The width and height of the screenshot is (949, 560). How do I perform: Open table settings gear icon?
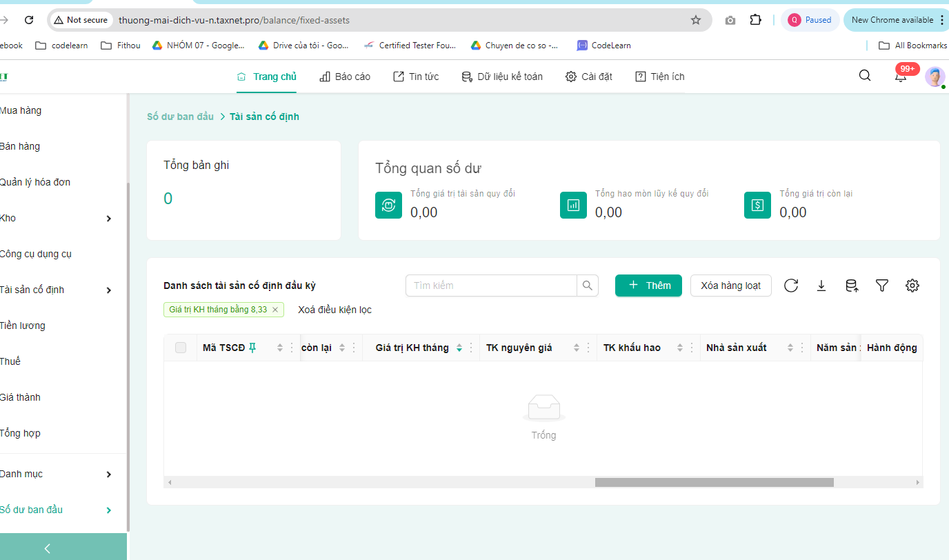point(912,286)
